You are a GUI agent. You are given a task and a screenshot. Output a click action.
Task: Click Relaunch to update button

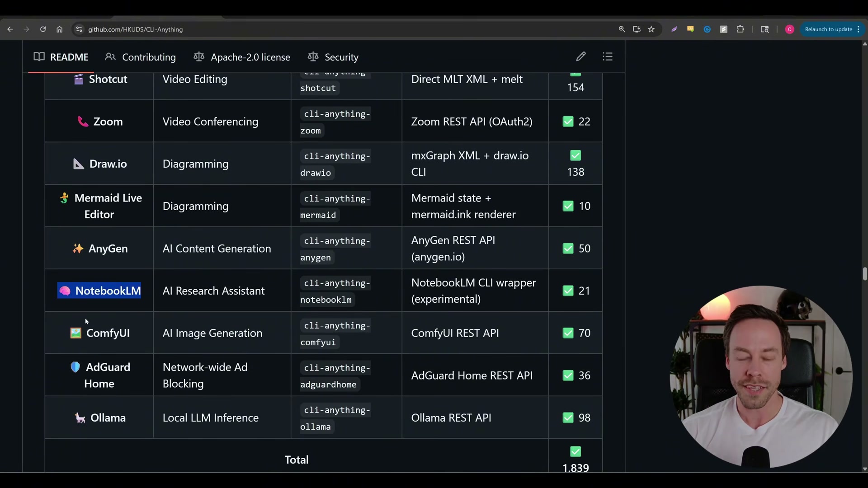(x=828, y=29)
